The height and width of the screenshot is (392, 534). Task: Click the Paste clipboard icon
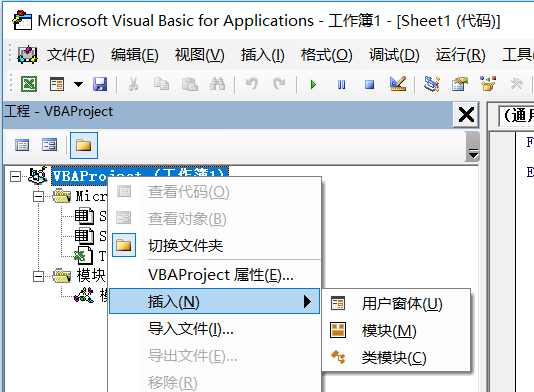pos(189,84)
